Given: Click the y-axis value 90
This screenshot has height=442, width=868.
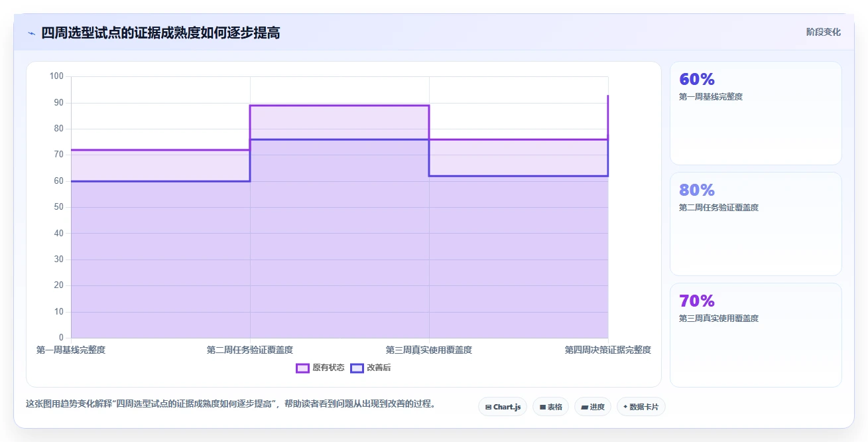Looking at the screenshot, I should [59, 103].
